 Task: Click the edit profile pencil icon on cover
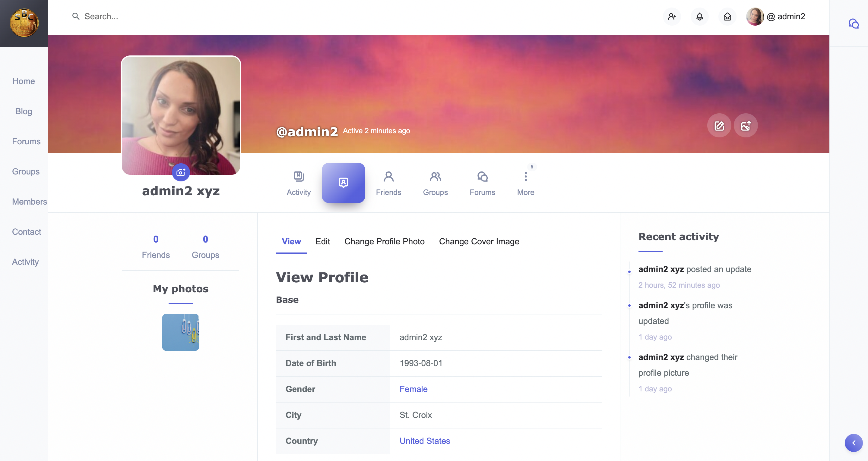tap(719, 126)
